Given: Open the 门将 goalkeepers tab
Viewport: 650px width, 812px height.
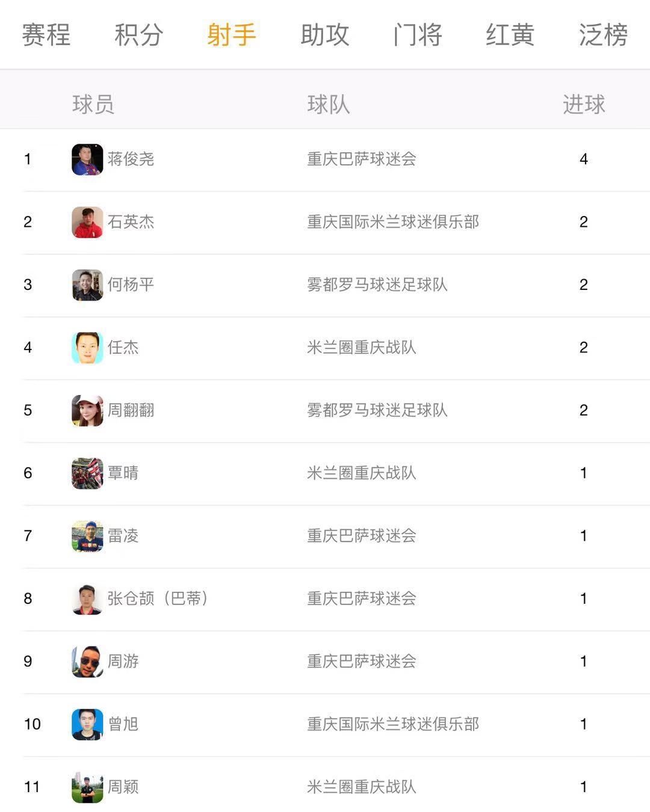Looking at the screenshot, I should click(418, 35).
